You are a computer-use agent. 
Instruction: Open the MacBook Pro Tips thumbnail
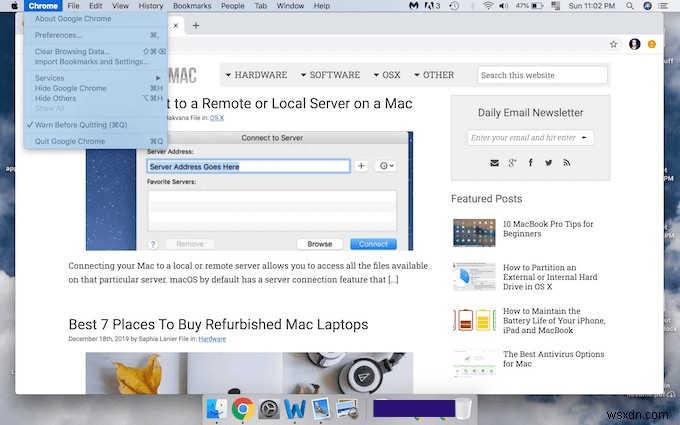[x=474, y=233]
